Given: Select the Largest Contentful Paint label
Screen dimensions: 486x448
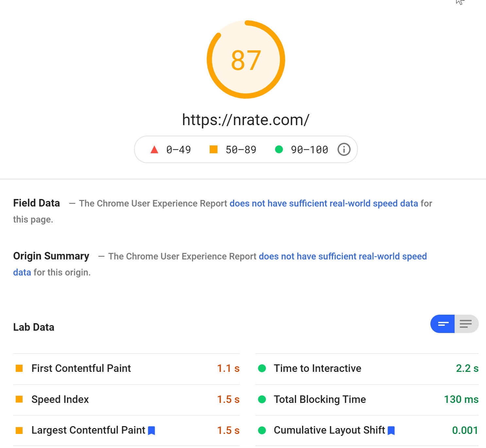Looking at the screenshot, I should click(x=88, y=430).
